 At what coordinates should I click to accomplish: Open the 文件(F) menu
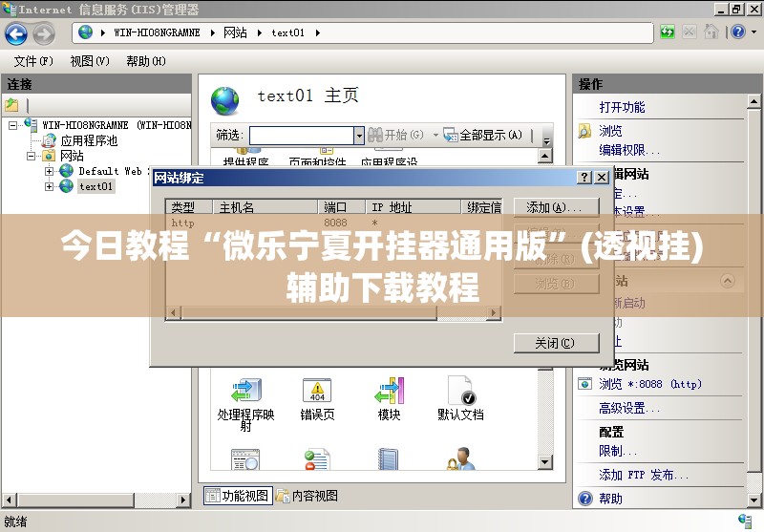click(33, 61)
